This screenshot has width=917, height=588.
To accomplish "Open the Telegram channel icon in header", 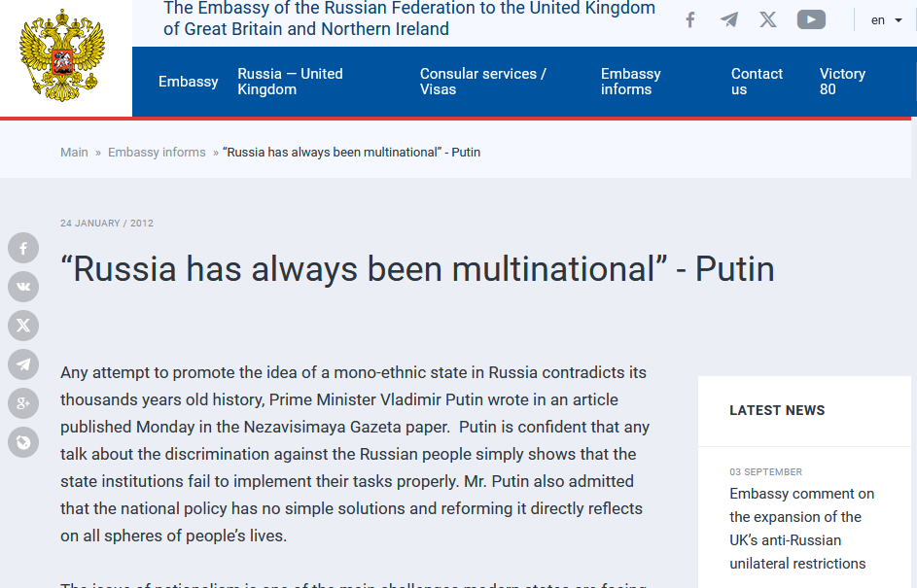I will (x=728, y=19).
